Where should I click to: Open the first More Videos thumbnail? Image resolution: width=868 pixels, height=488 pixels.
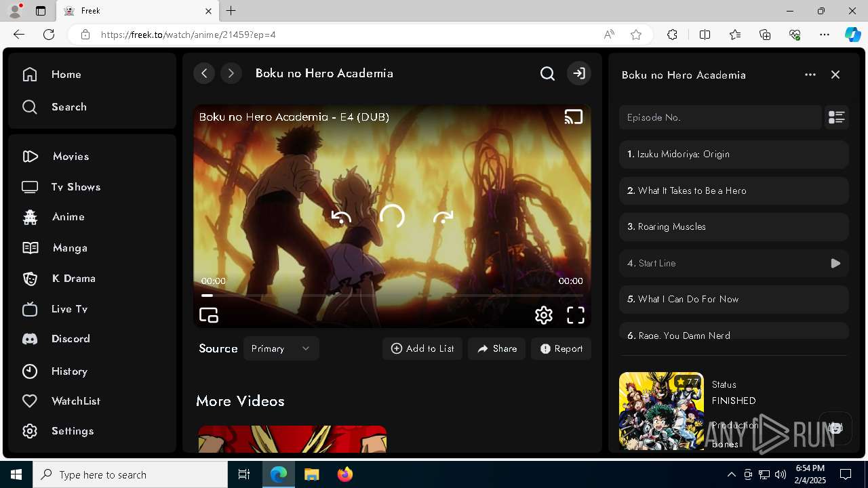coord(292,439)
